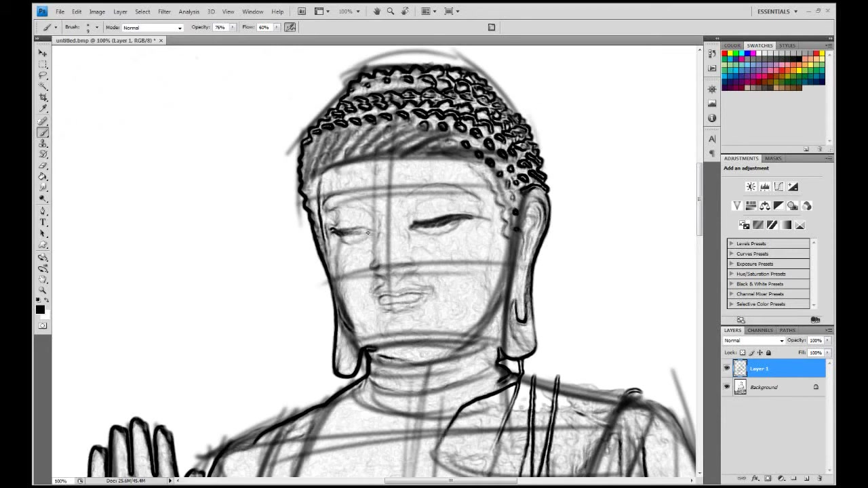Open layer blend mode dropdown
Viewport: 868px width, 488px height.
(754, 340)
